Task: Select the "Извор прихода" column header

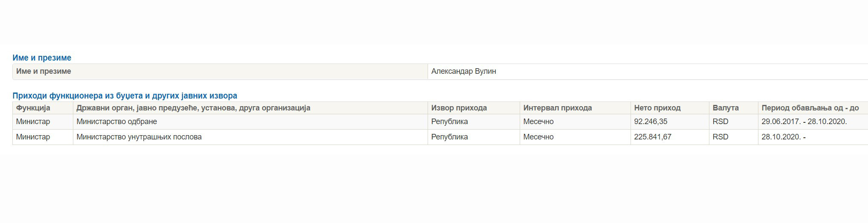Action: [459, 108]
